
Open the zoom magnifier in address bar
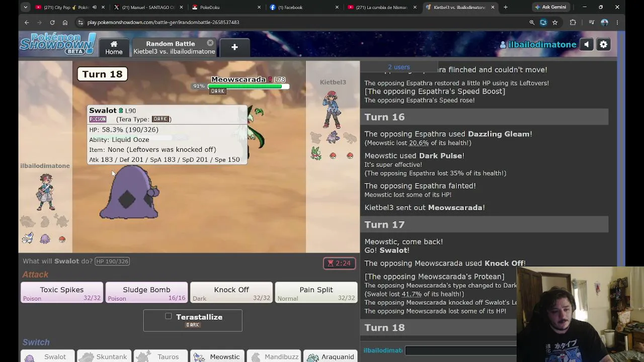click(532, 22)
